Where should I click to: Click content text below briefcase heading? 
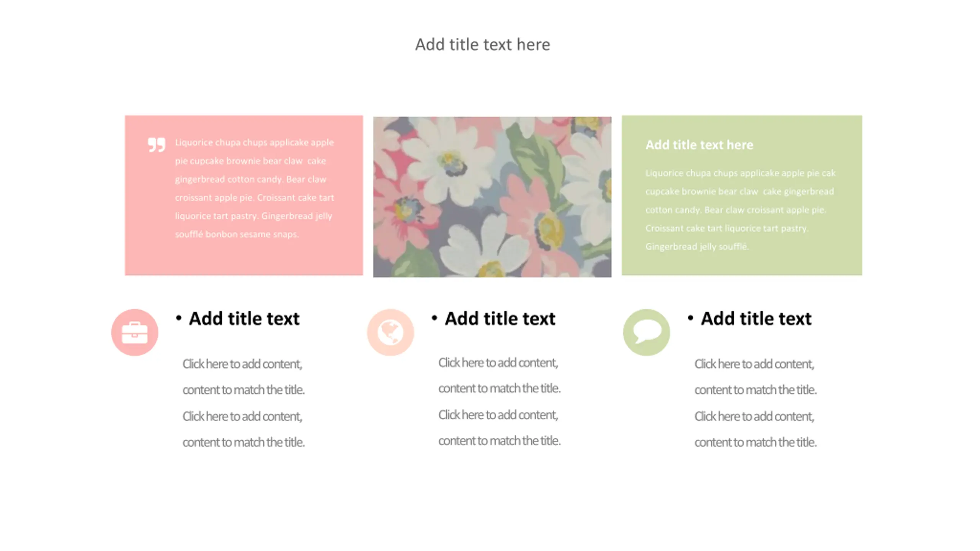(x=243, y=403)
